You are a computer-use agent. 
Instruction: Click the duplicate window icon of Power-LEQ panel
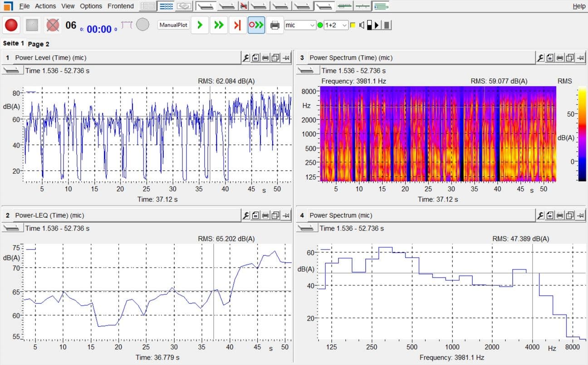click(x=275, y=215)
